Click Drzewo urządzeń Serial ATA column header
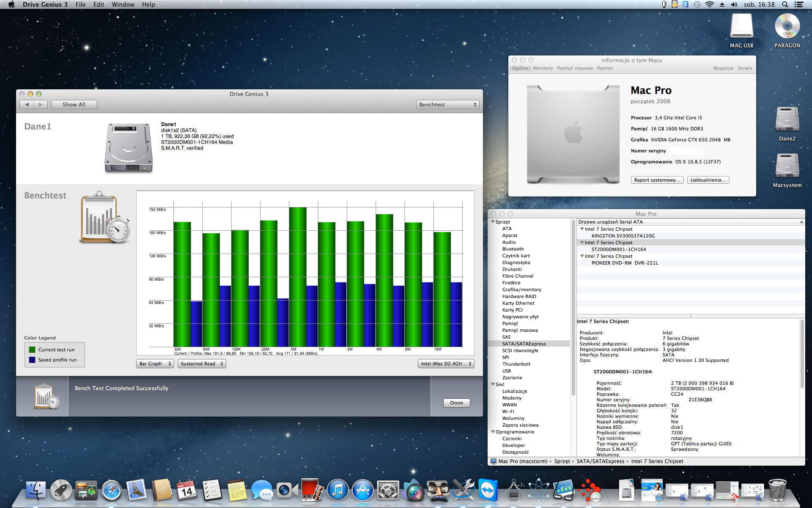The height and width of the screenshot is (508, 812). pos(691,222)
